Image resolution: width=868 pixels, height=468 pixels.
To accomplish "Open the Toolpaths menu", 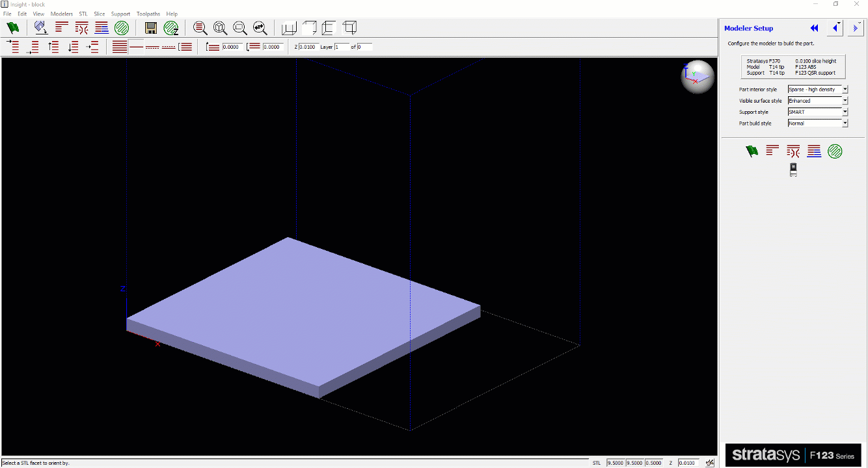I will pos(148,13).
